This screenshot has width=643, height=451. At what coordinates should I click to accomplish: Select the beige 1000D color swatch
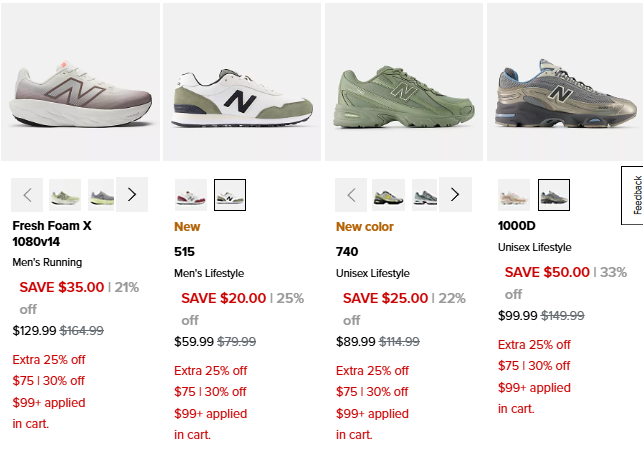(514, 194)
